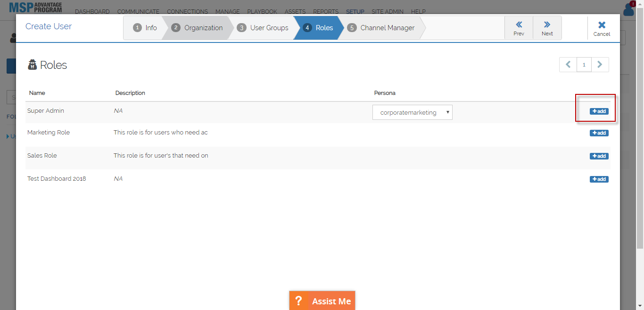Select the Roles wizard step

(x=318, y=28)
